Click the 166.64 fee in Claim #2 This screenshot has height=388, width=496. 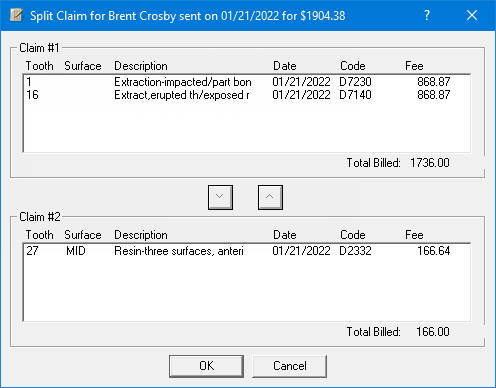(433, 251)
